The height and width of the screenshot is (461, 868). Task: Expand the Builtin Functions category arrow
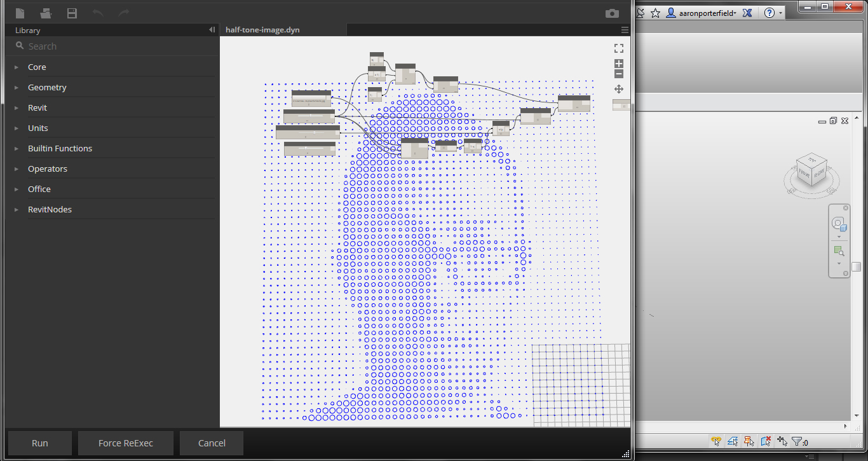tap(17, 148)
